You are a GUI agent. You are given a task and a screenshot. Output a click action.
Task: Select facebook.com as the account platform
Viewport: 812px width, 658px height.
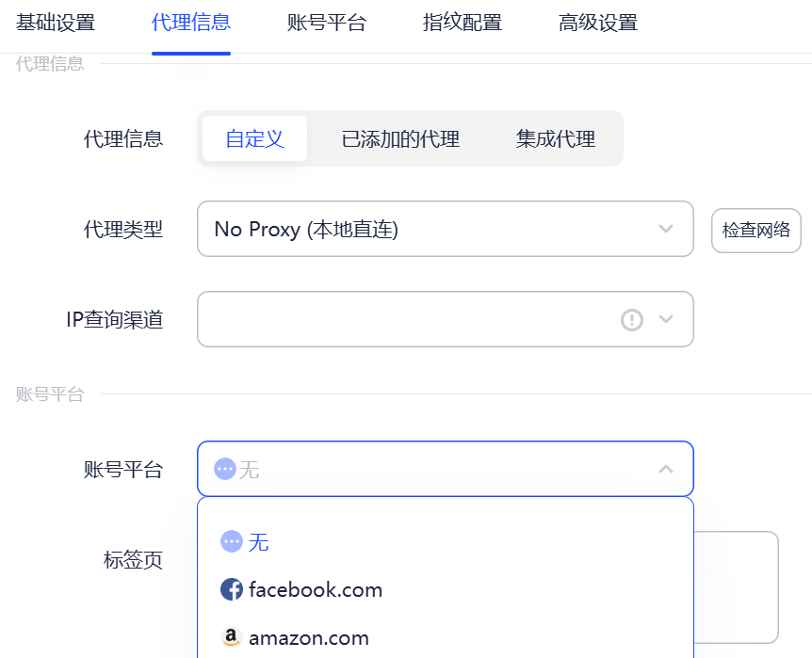pyautogui.click(x=312, y=590)
